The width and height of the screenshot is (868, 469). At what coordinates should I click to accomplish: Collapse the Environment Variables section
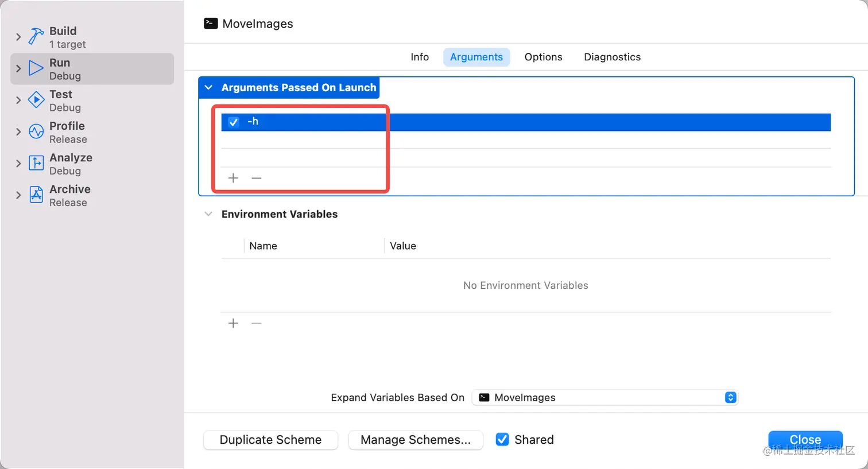[208, 214]
